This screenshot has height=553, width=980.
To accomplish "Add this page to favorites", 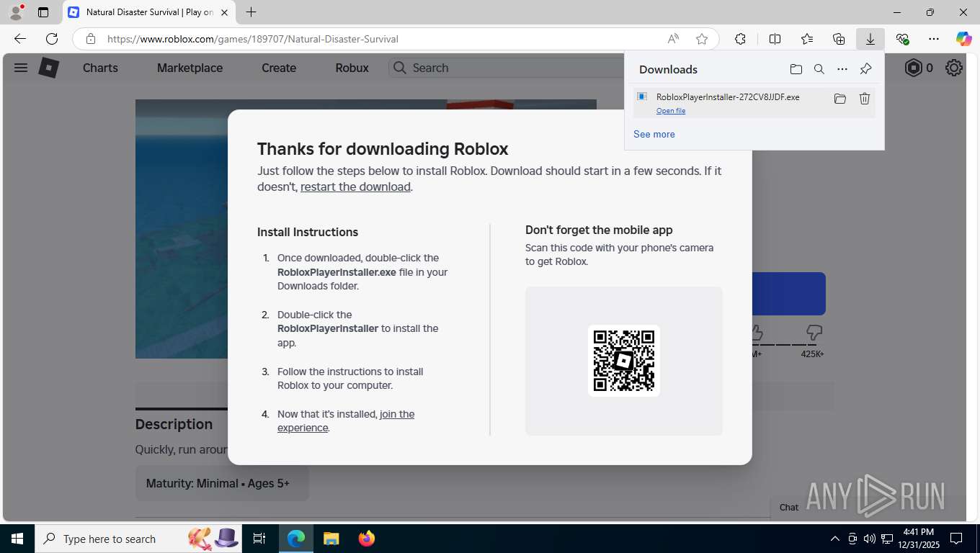I will (702, 39).
